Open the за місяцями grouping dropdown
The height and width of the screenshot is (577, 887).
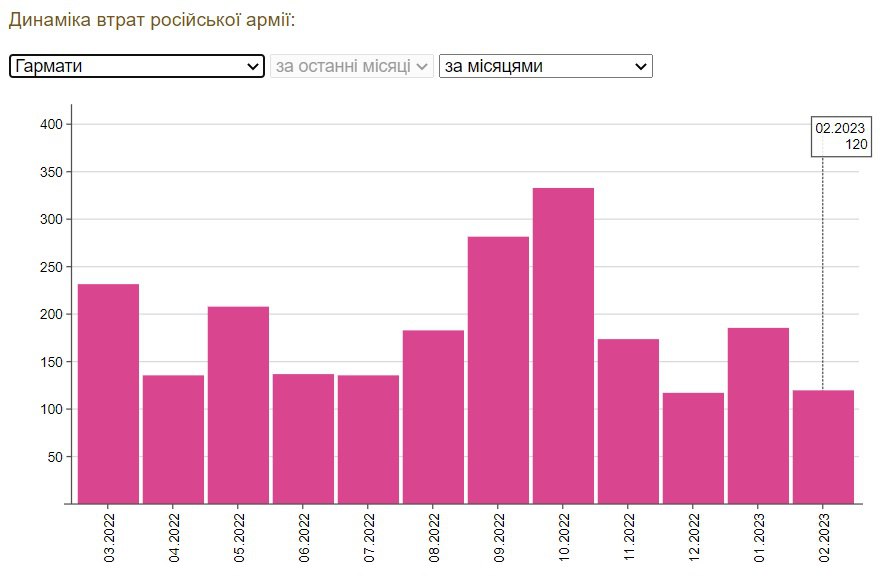tap(545, 66)
